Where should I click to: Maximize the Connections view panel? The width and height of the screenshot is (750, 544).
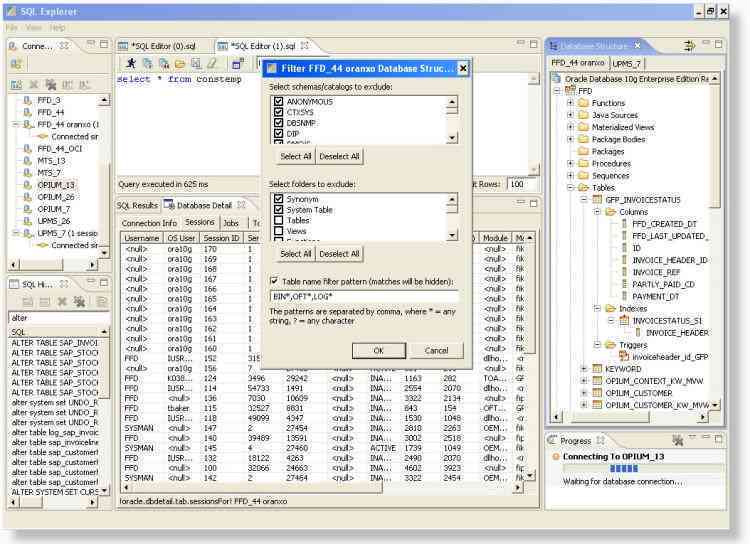[104, 44]
